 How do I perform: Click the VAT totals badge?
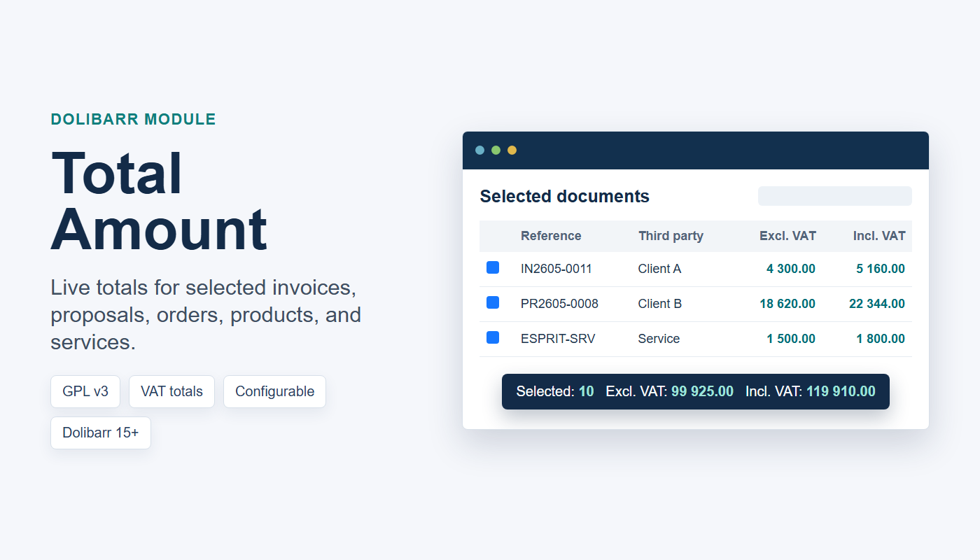click(x=171, y=391)
